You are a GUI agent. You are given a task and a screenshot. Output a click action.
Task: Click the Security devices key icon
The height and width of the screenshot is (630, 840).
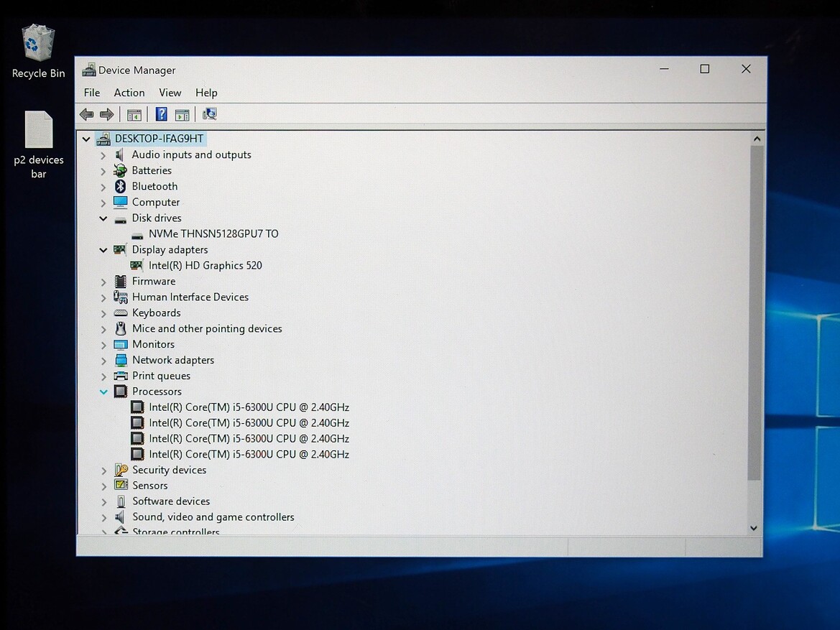pos(121,470)
